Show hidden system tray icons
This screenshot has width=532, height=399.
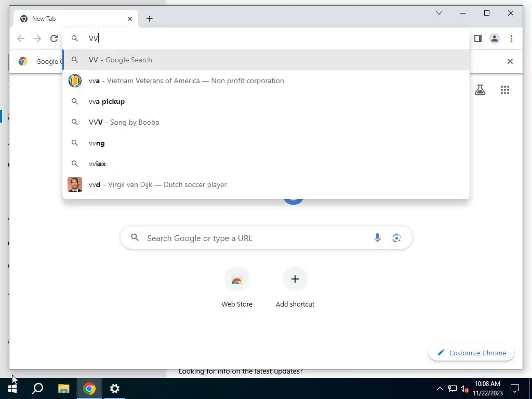click(x=440, y=389)
